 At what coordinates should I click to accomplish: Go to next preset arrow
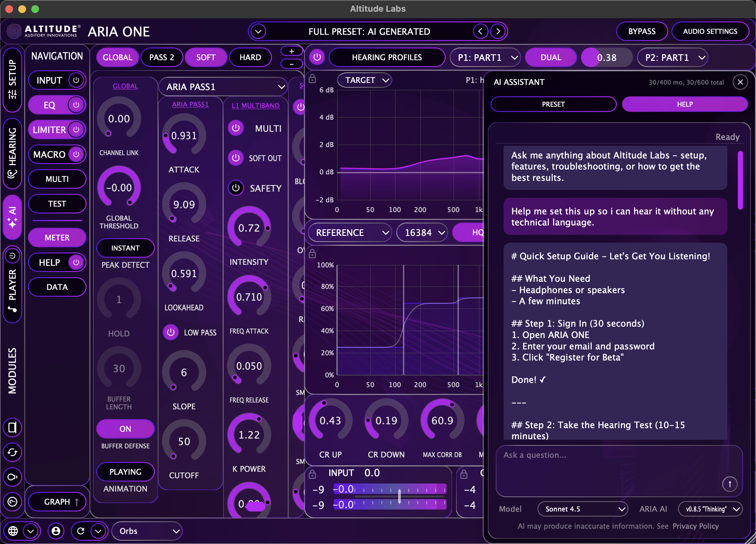pos(498,31)
